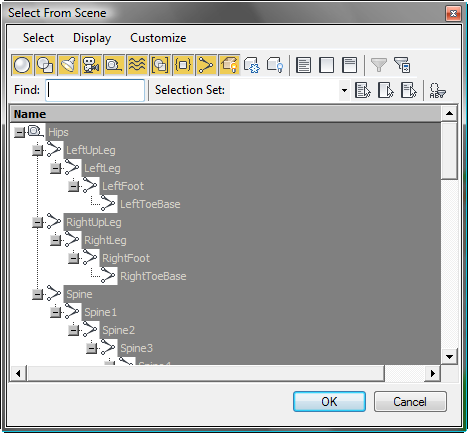Click first selection set list-cursor icon
Screen dimensions: 468x433
(x=362, y=90)
